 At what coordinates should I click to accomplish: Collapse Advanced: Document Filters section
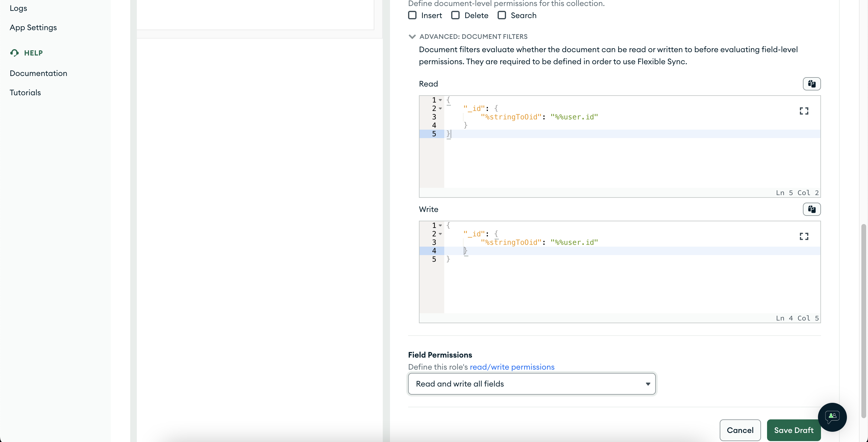pos(412,36)
